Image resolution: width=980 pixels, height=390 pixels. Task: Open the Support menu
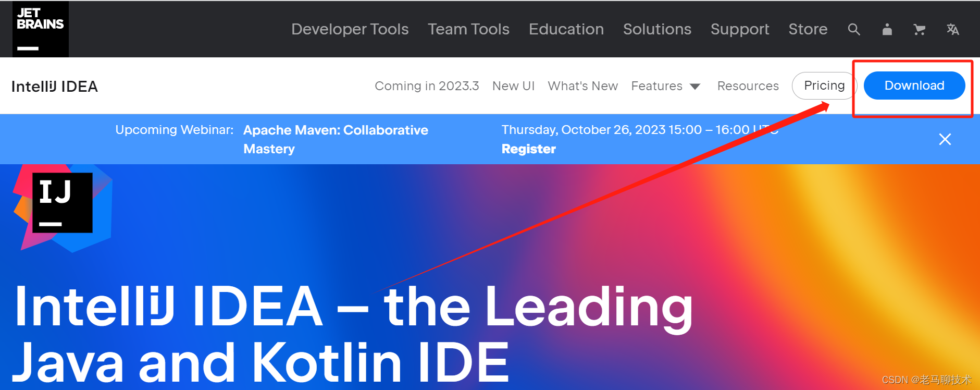tap(740, 29)
